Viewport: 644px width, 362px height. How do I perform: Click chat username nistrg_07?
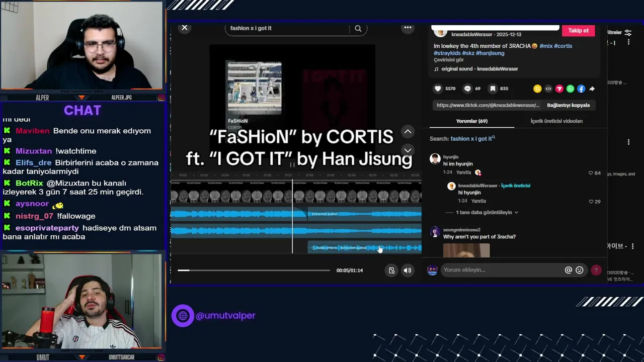coord(34,216)
